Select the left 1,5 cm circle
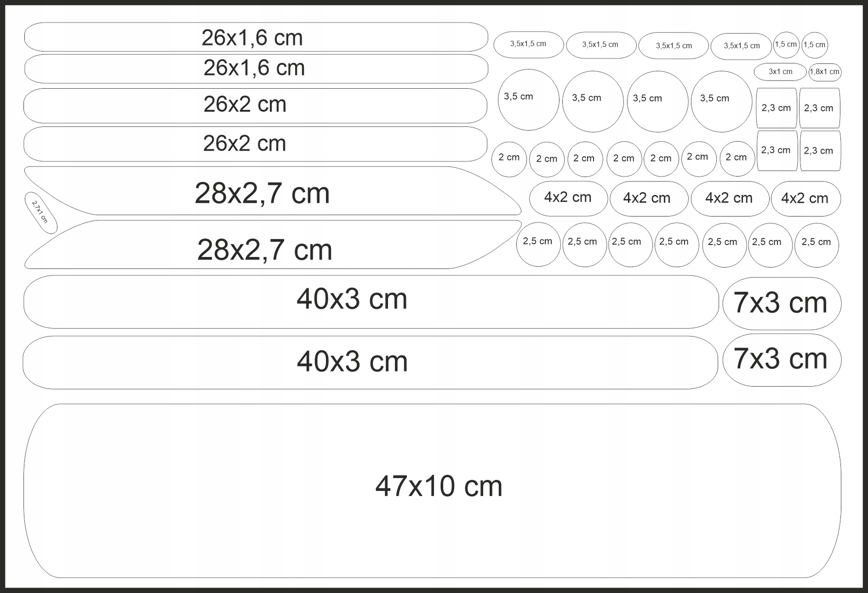The width and height of the screenshot is (868, 593). tap(786, 45)
